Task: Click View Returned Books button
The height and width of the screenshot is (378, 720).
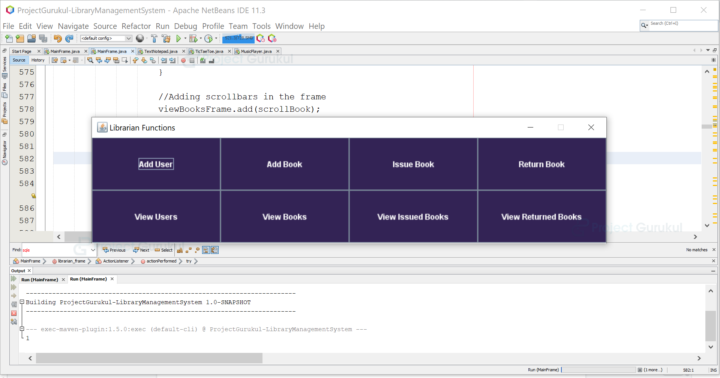Action: tap(541, 217)
